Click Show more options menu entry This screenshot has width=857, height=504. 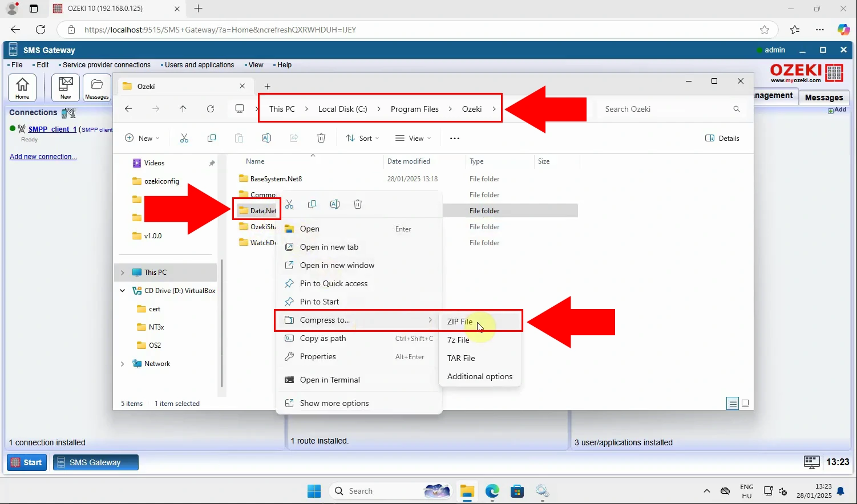pyautogui.click(x=359, y=403)
